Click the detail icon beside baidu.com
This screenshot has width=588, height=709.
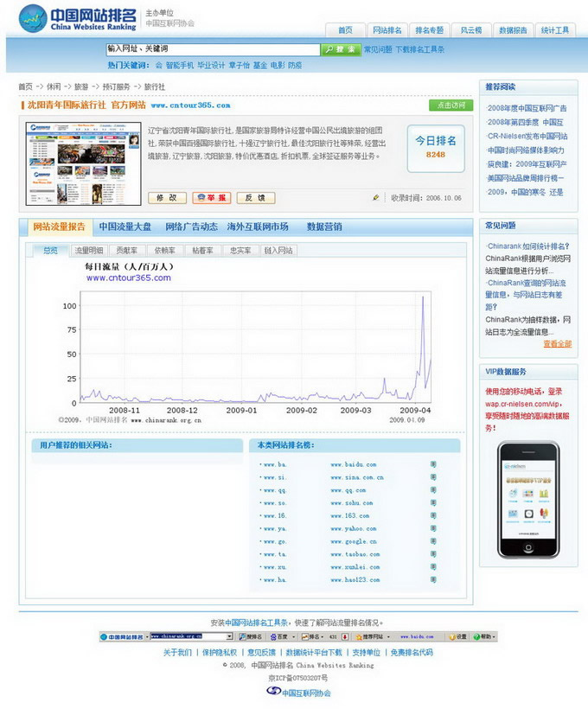pos(433,464)
